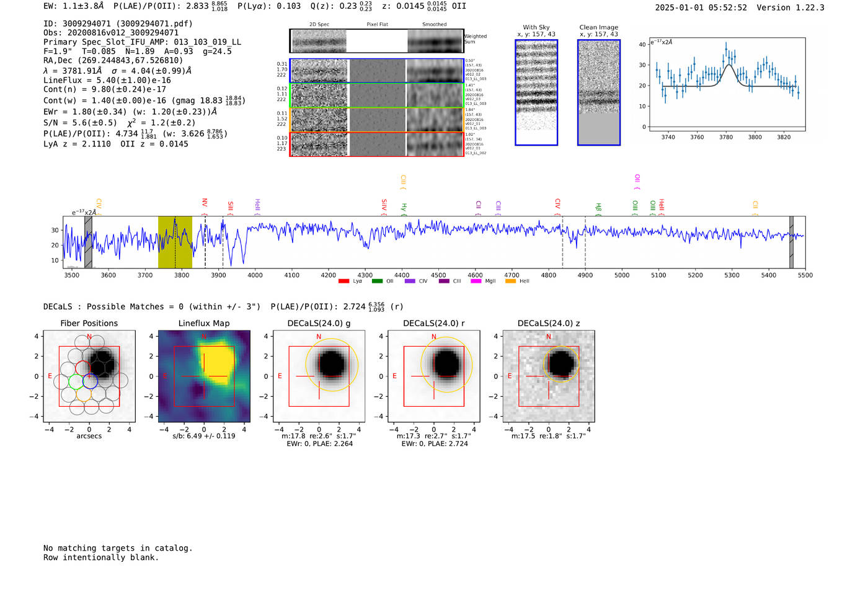Click the red SiIV line marker
Viewport: 868px width, 591px height.
pos(384,207)
